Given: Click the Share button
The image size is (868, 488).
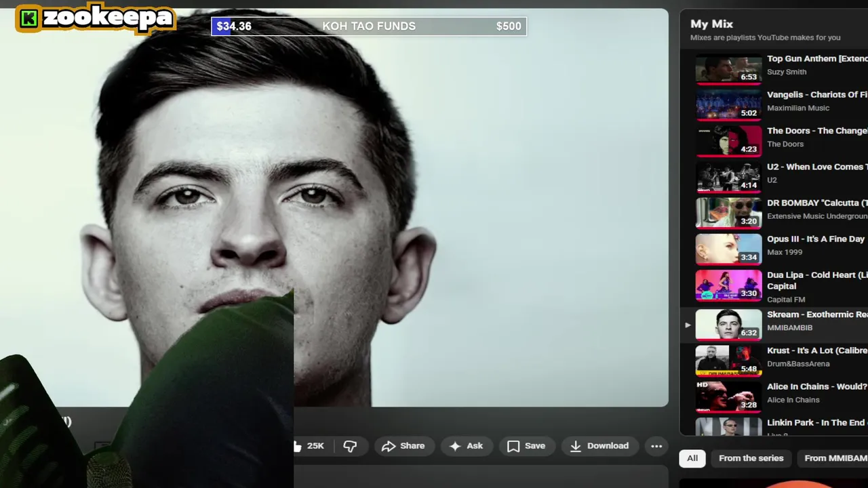Looking at the screenshot, I should (403, 446).
